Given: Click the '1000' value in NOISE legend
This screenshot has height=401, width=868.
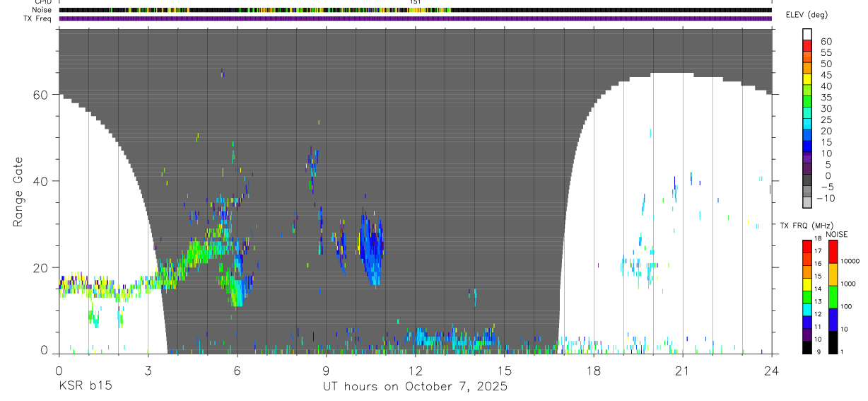Looking at the screenshot, I should [848, 284].
